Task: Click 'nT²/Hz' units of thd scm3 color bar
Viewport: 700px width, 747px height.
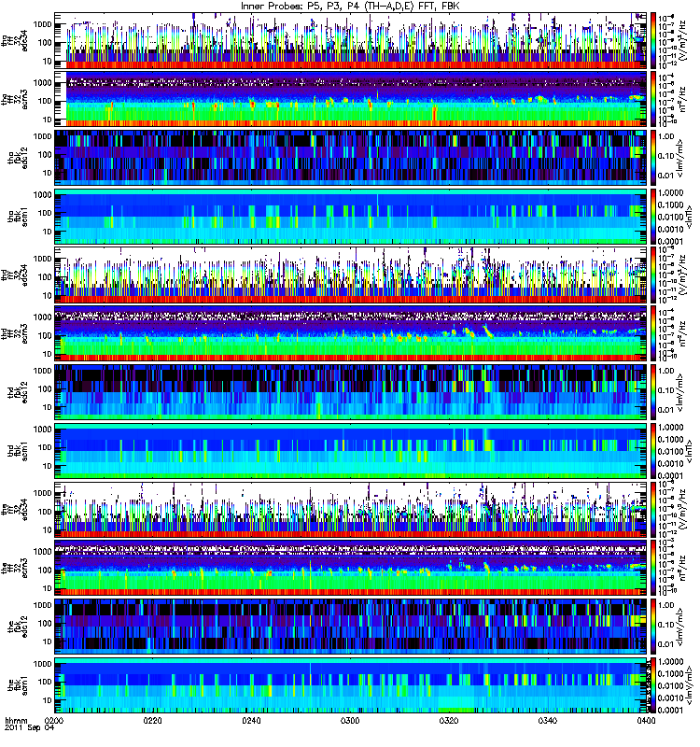Action: pyautogui.click(x=681, y=333)
